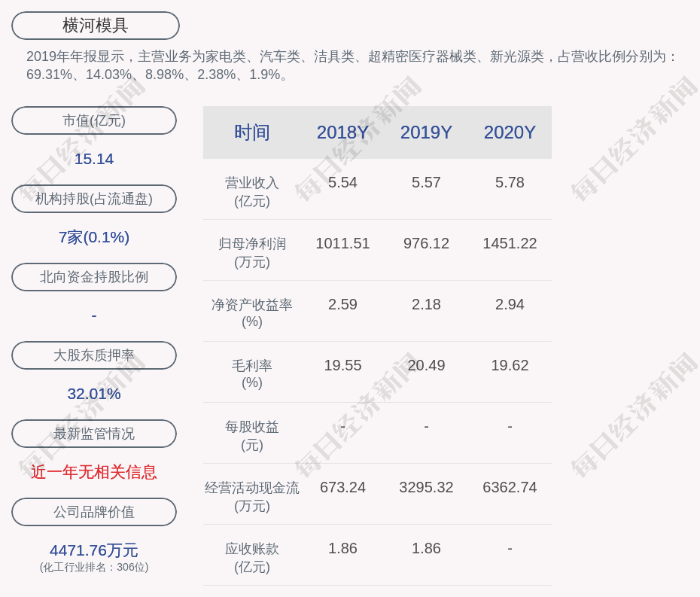This screenshot has width=700, height=597.
Task: Click cash flow value 673.24
Action: 342,487
